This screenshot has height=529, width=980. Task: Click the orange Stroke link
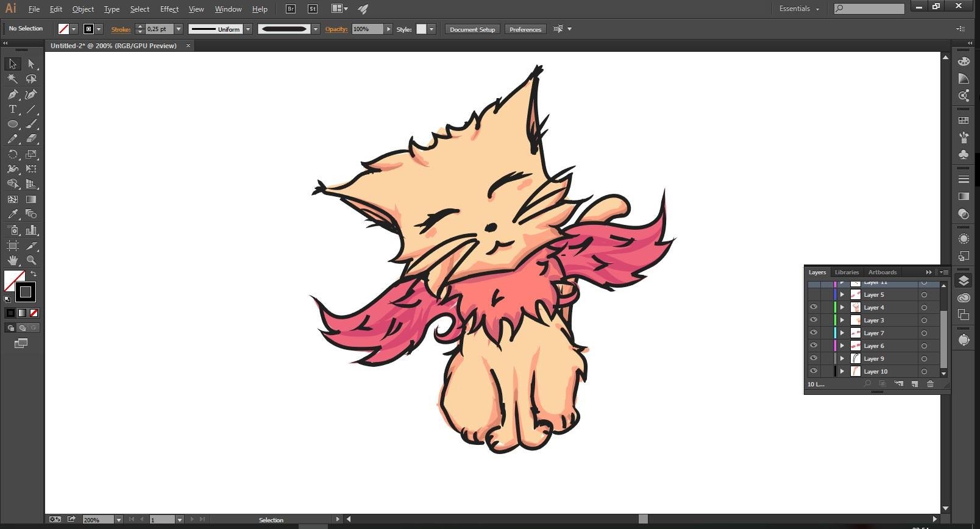click(121, 29)
